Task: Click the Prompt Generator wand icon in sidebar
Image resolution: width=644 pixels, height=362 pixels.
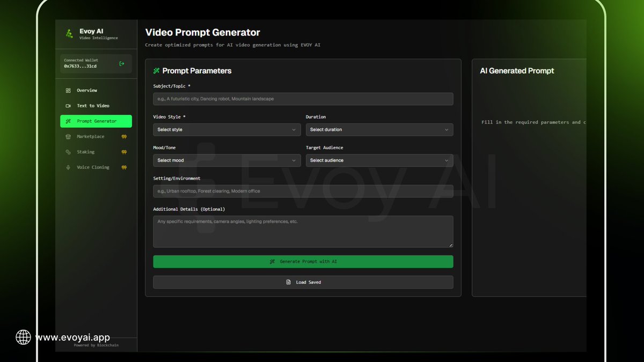Action: click(x=68, y=121)
